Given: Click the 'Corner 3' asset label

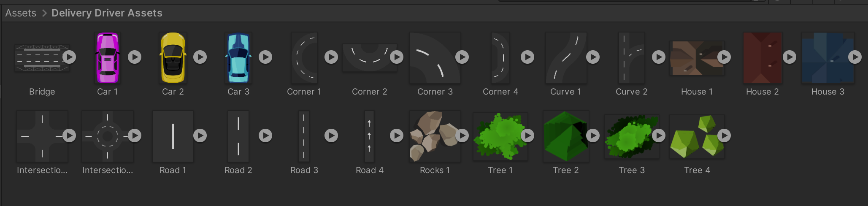Looking at the screenshot, I should [x=435, y=92].
